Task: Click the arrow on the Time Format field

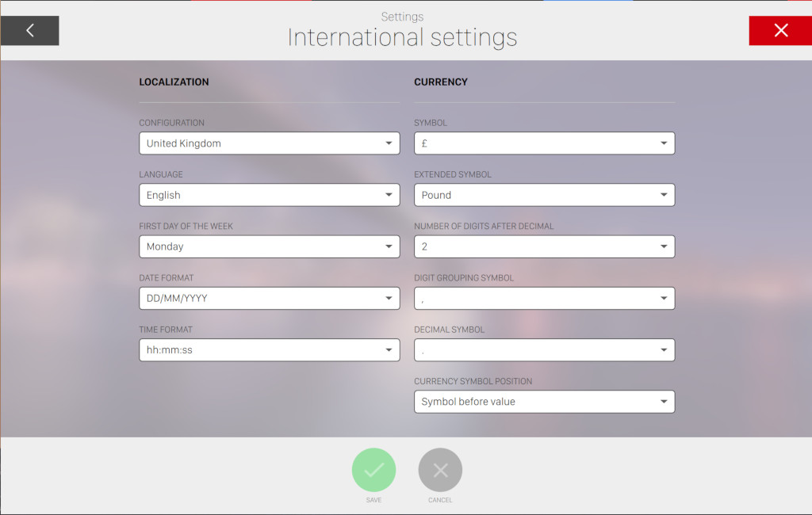Action: [x=389, y=349]
